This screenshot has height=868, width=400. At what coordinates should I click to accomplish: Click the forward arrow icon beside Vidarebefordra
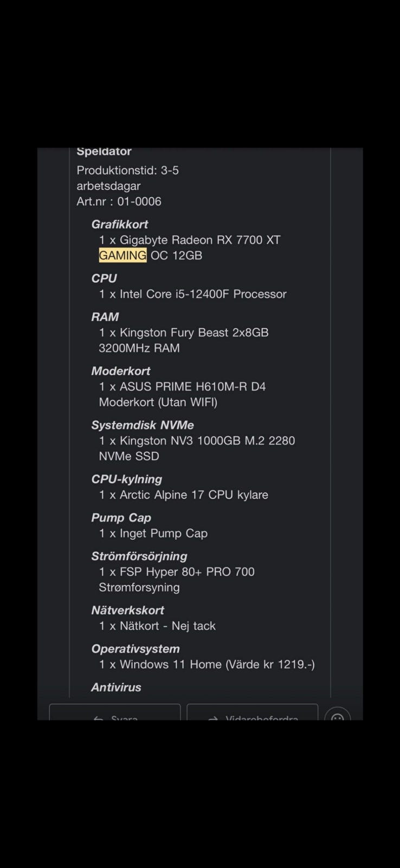tap(213, 718)
